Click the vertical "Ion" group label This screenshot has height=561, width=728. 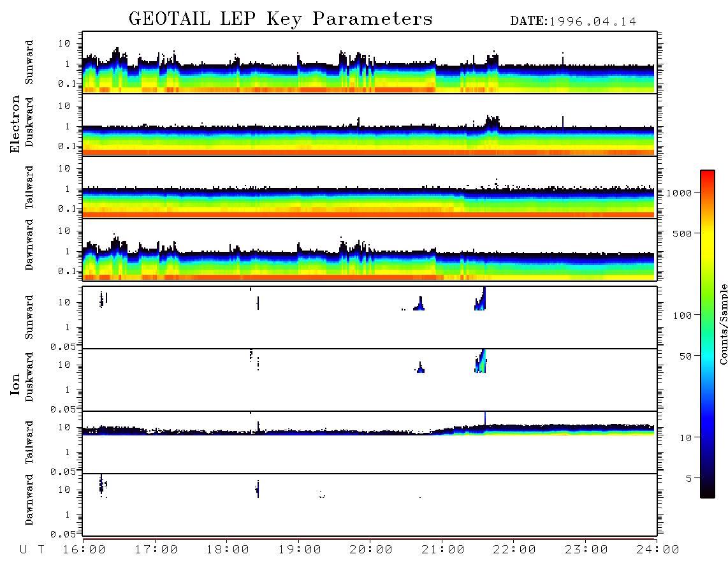(x=15, y=384)
